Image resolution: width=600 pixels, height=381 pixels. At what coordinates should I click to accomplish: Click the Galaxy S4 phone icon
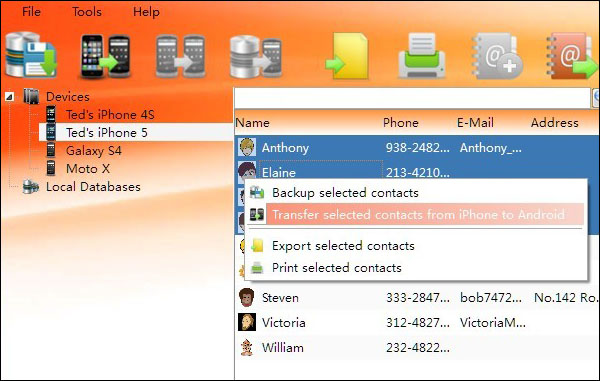coord(51,150)
